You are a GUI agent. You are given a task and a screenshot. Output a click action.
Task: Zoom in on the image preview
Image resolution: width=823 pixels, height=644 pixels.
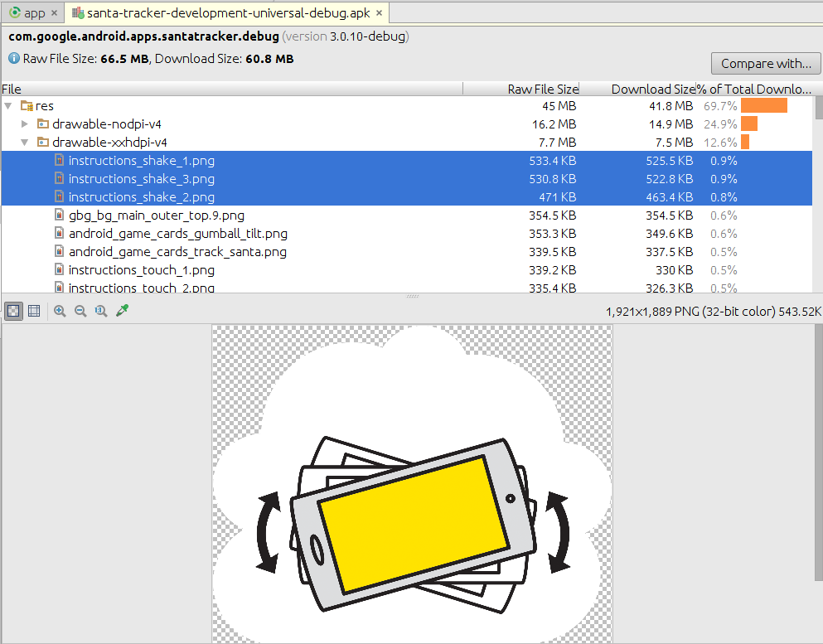pyautogui.click(x=59, y=311)
